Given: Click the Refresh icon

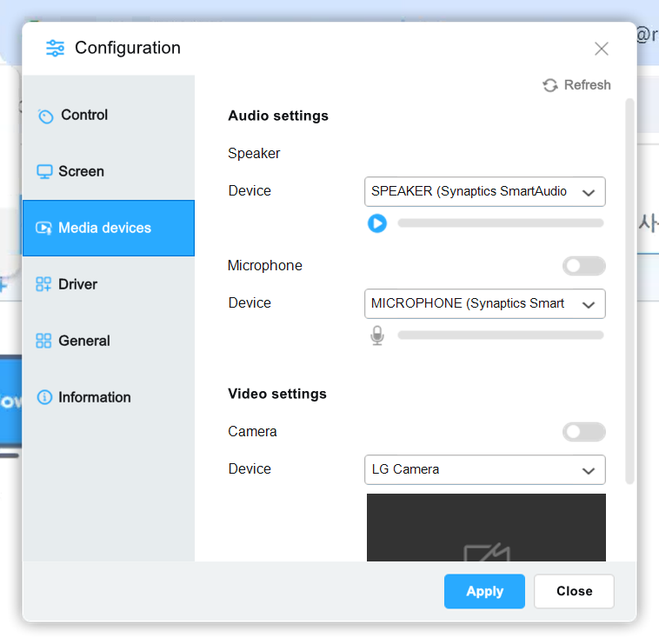Looking at the screenshot, I should coord(549,85).
